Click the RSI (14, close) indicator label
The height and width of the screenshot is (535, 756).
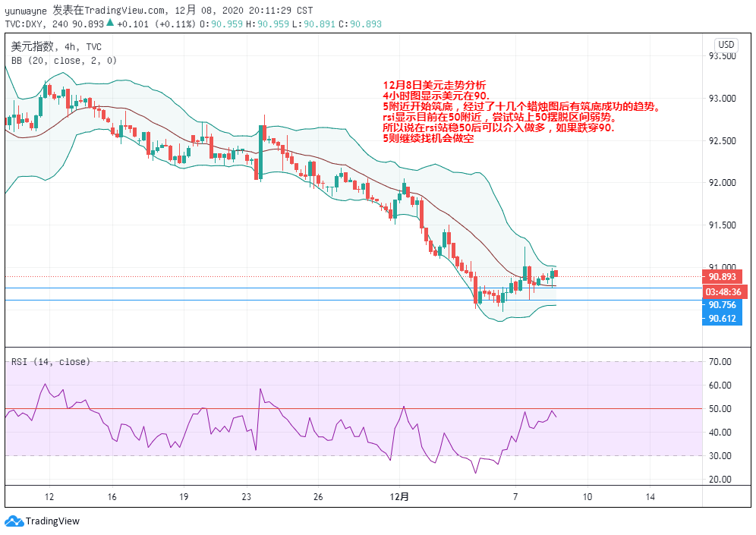[51, 361]
